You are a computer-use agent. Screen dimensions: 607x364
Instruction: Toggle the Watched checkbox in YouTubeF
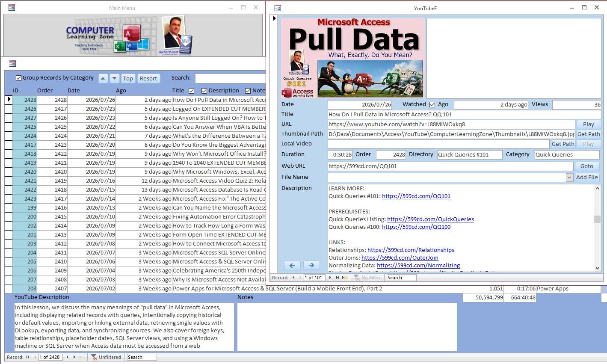point(432,104)
